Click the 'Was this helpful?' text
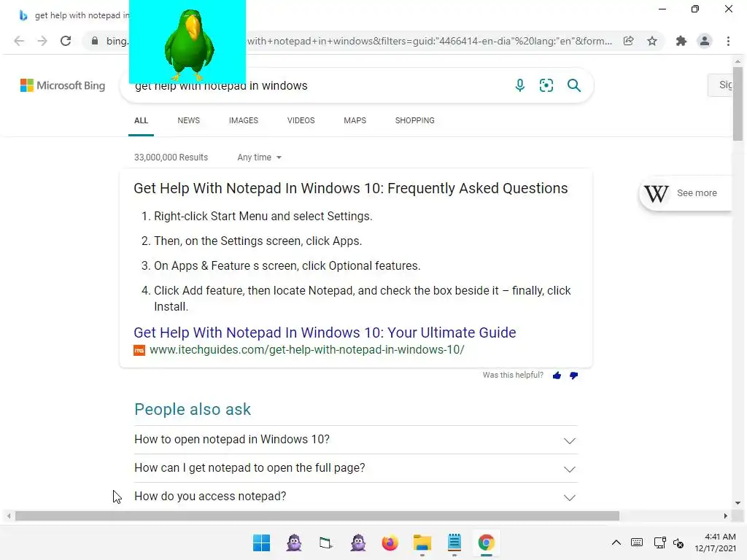The height and width of the screenshot is (560, 747). click(x=513, y=376)
